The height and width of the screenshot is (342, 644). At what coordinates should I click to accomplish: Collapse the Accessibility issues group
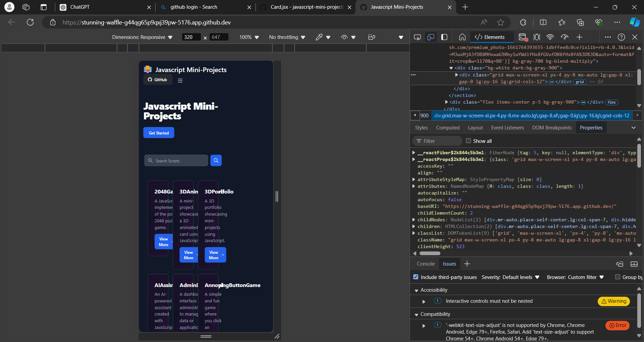tap(417, 290)
